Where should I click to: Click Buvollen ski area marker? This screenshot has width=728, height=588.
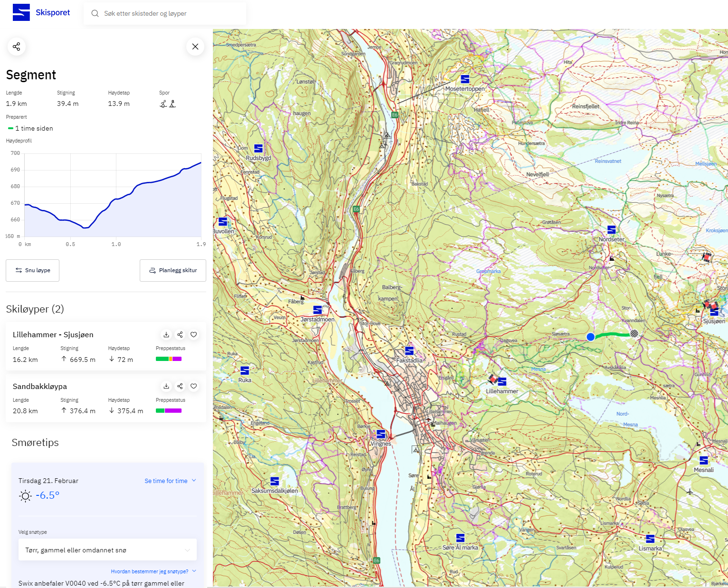click(223, 221)
